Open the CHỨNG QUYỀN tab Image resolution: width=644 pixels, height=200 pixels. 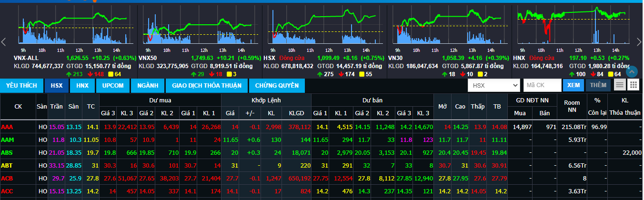277,86
